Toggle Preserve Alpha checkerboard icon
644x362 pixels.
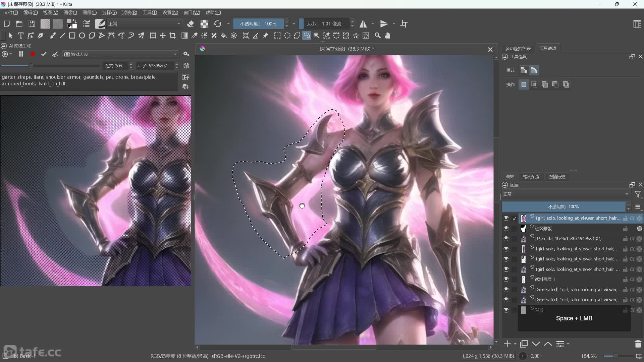click(x=204, y=24)
